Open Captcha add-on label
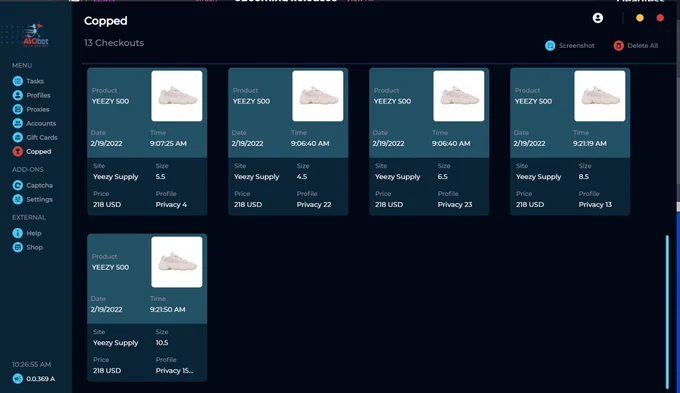This screenshot has width=680, height=393. (x=39, y=185)
